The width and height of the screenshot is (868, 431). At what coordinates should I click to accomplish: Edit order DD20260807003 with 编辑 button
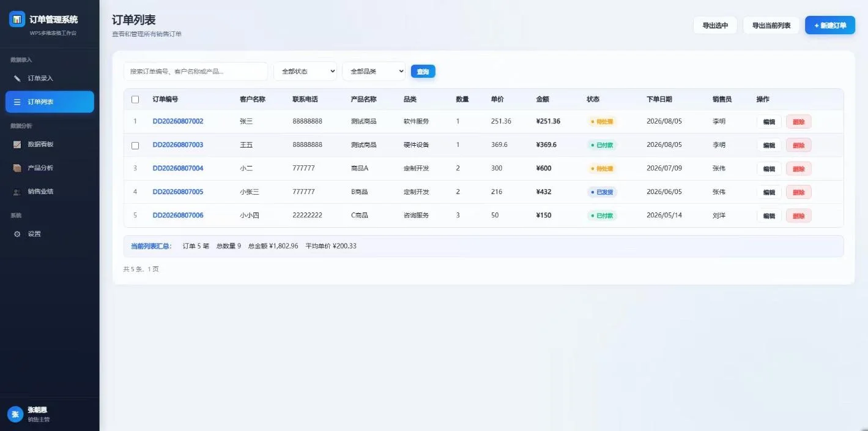(x=769, y=145)
